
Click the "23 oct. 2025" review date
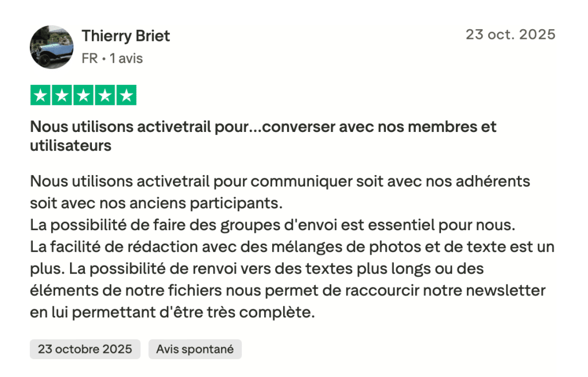pos(510,34)
